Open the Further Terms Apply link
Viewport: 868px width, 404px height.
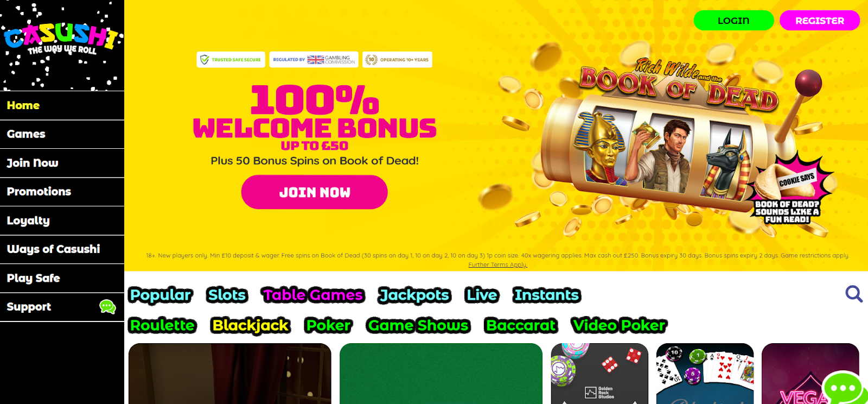point(497,265)
